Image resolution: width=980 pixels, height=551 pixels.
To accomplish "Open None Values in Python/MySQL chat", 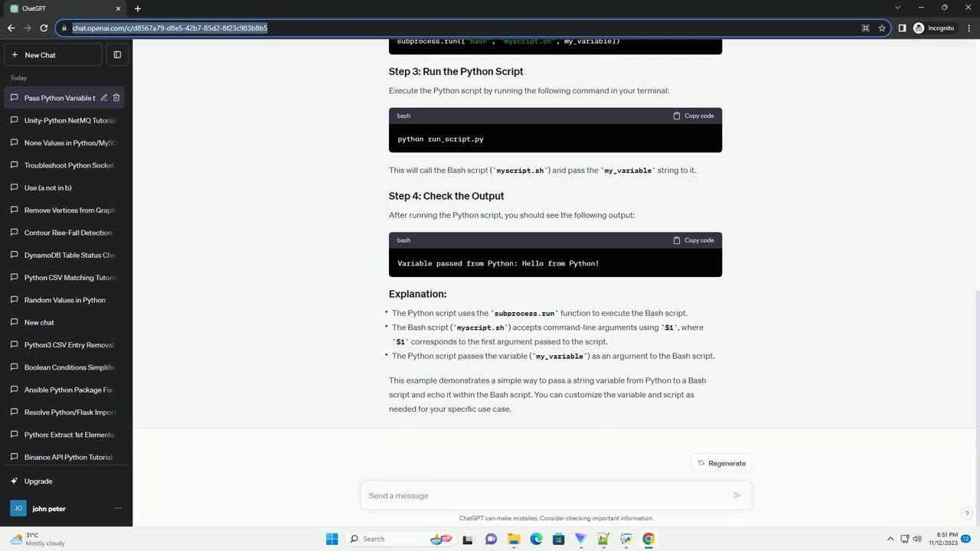I will [64, 143].
